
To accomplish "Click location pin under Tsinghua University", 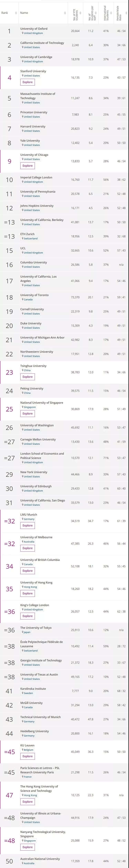I will pos(22,370).
